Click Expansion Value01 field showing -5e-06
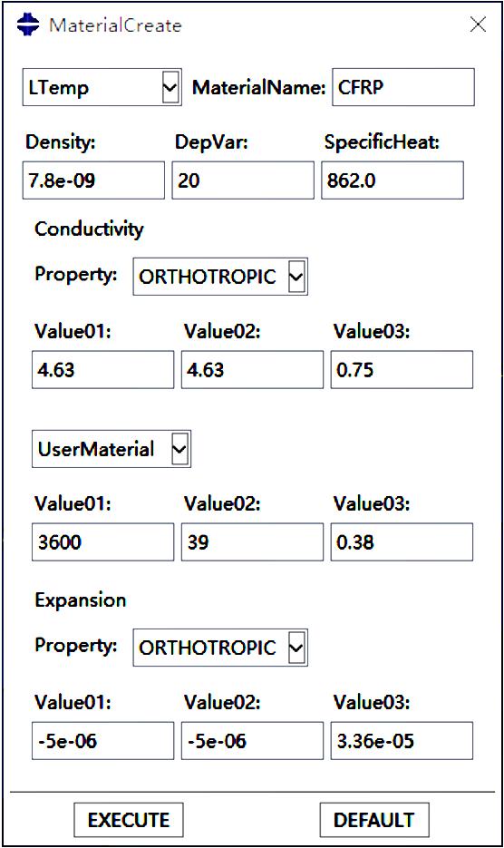The width and height of the screenshot is (504, 848). tap(102, 740)
